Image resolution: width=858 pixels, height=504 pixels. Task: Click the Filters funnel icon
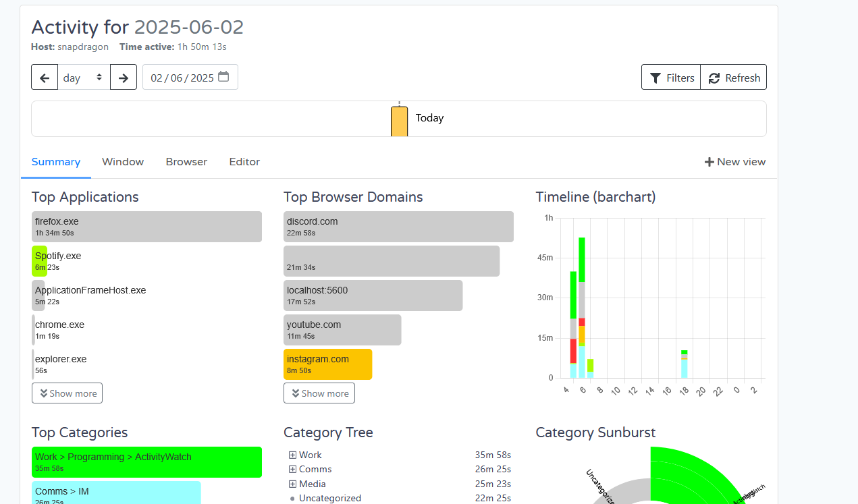pyautogui.click(x=655, y=78)
